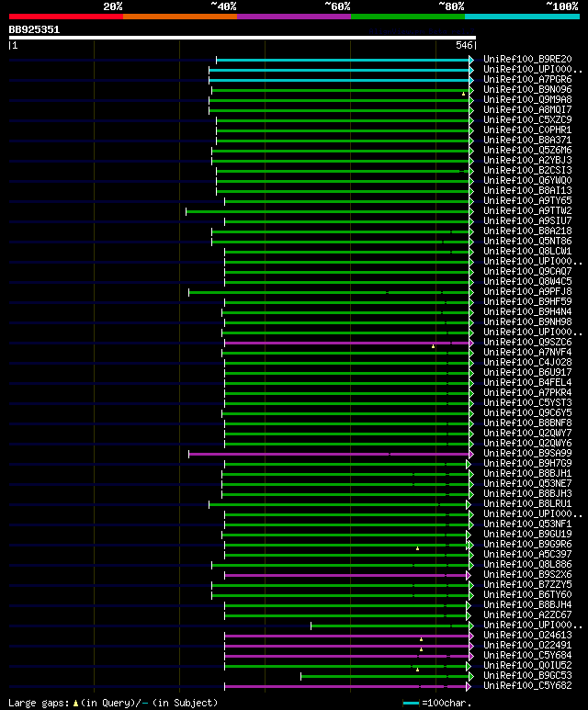Image resolution: width=588 pixels, height=710 pixels.
Task: Open hit UniRef100_A8MQI7
Action: 527,109
